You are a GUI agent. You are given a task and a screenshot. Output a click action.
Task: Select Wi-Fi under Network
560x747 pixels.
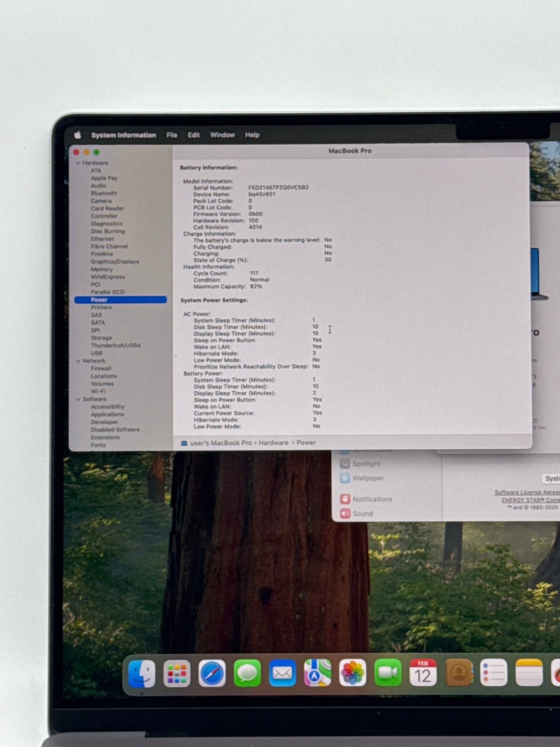pos(98,392)
